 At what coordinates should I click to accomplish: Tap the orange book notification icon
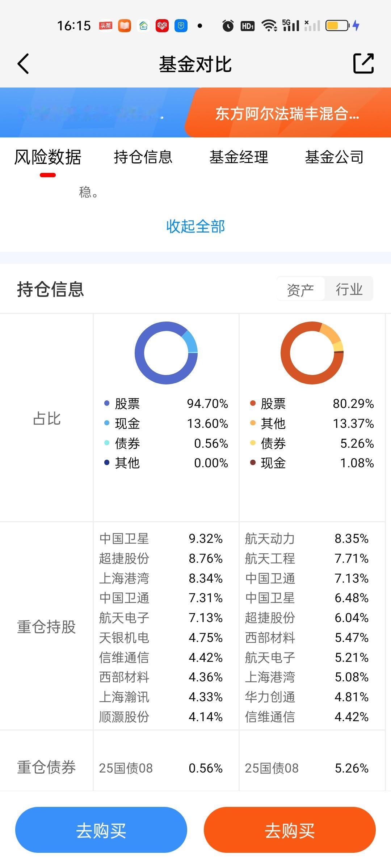coord(125,26)
